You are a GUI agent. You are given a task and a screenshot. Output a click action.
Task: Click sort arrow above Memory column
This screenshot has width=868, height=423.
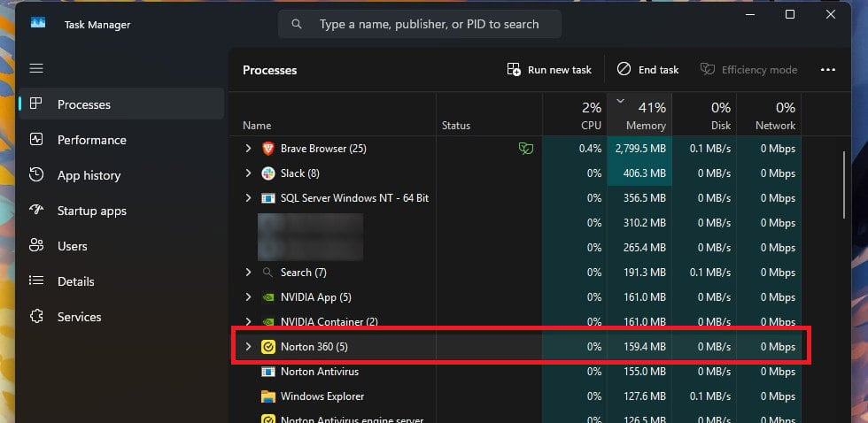coord(620,101)
